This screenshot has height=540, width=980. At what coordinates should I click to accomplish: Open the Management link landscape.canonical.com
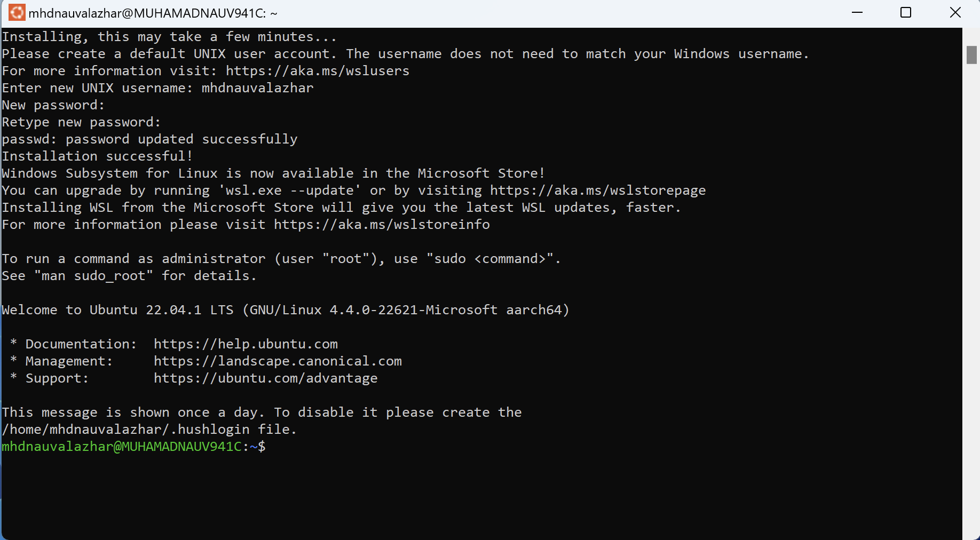[x=278, y=361]
